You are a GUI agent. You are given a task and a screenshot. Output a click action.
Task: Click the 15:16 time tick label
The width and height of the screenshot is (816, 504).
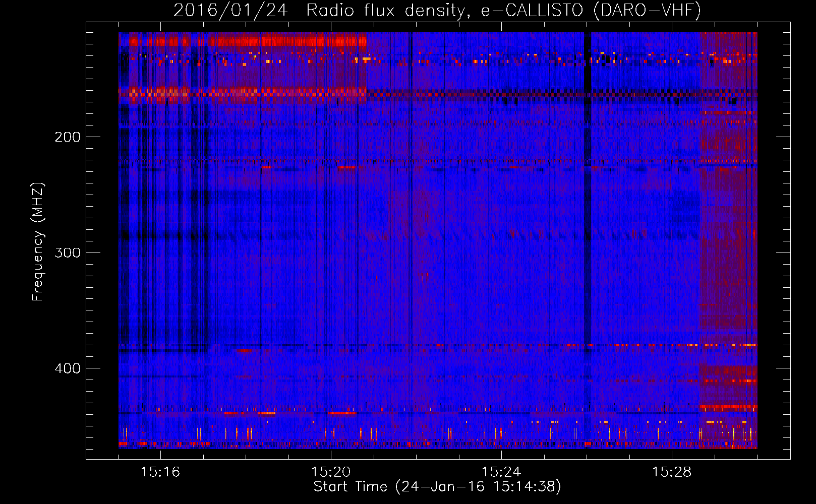[x=160, y=472]
